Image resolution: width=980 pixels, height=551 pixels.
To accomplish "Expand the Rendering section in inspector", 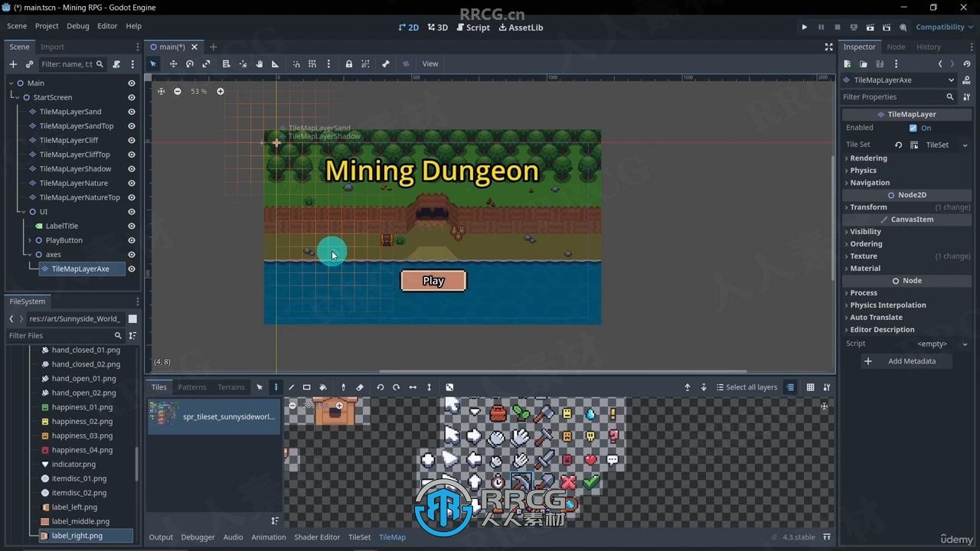I will (x=868, y=158).
